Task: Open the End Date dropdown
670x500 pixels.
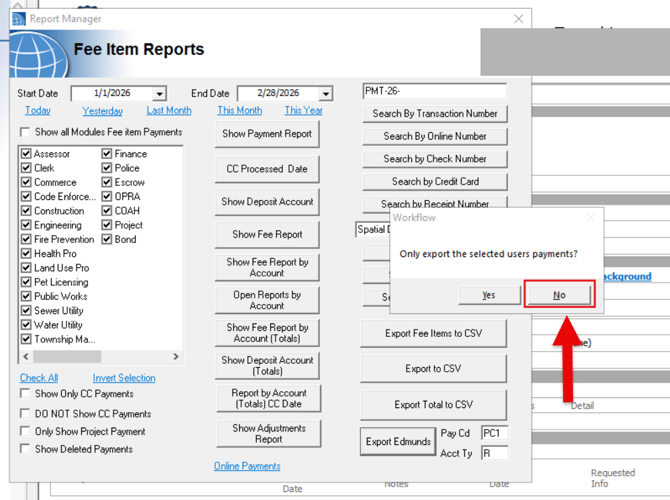Action: [326, 94]
